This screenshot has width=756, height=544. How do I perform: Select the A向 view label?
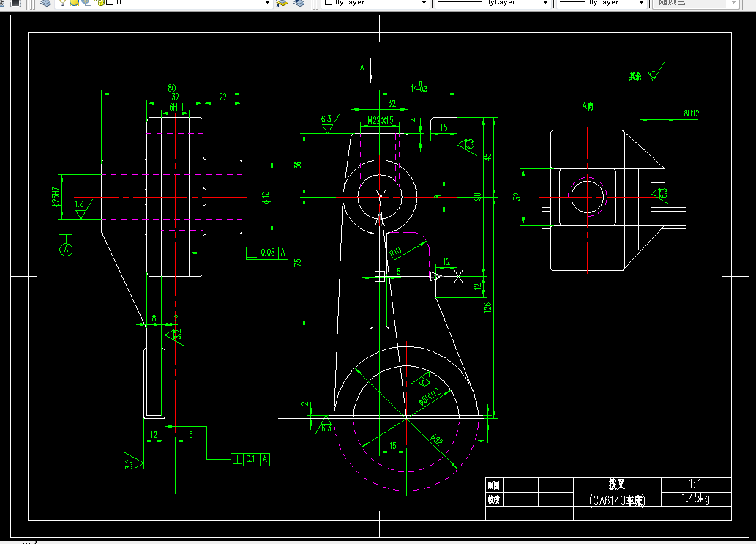point(587,106)
